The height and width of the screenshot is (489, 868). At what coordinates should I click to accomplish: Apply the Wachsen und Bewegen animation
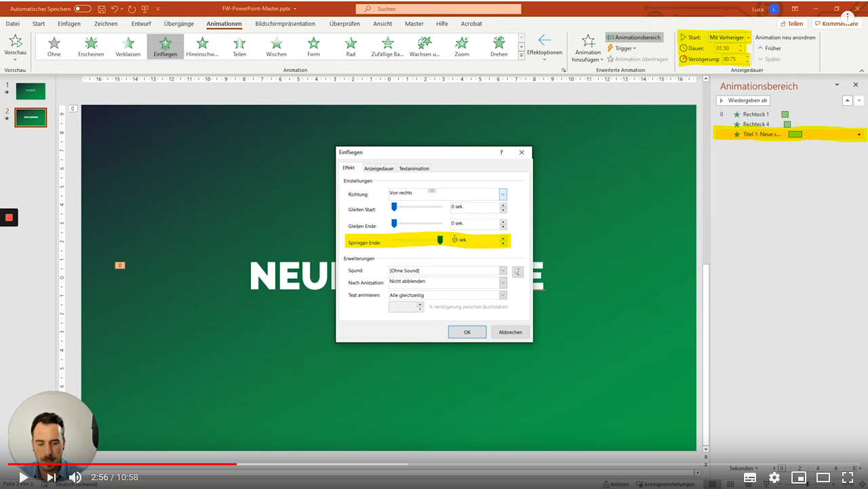[x=425, y=47]
